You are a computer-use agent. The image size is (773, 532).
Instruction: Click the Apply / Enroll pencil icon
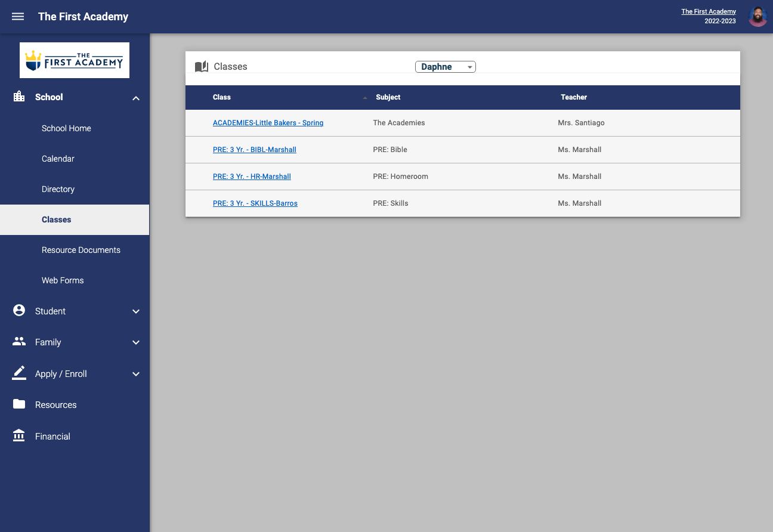[x=19, y=373]
